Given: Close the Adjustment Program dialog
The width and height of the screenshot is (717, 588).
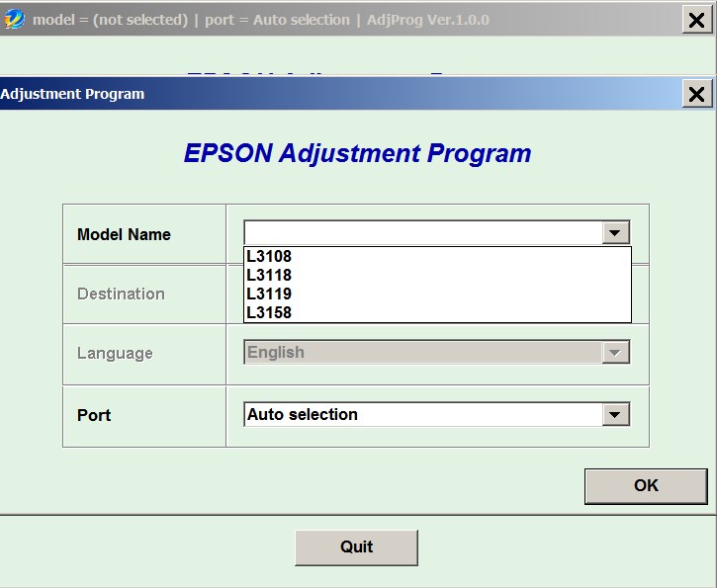Looking at the screenshot, I should (x=696, y=94).
